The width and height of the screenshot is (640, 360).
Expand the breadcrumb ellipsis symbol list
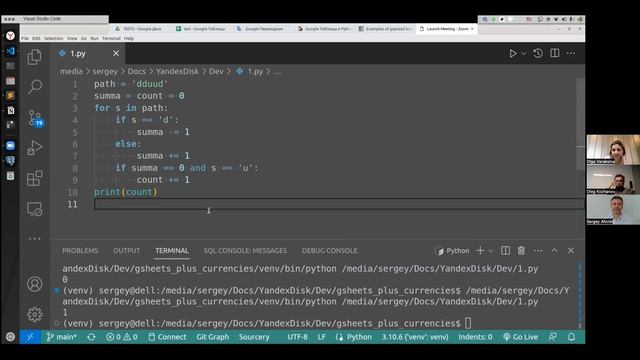(277, 72)
